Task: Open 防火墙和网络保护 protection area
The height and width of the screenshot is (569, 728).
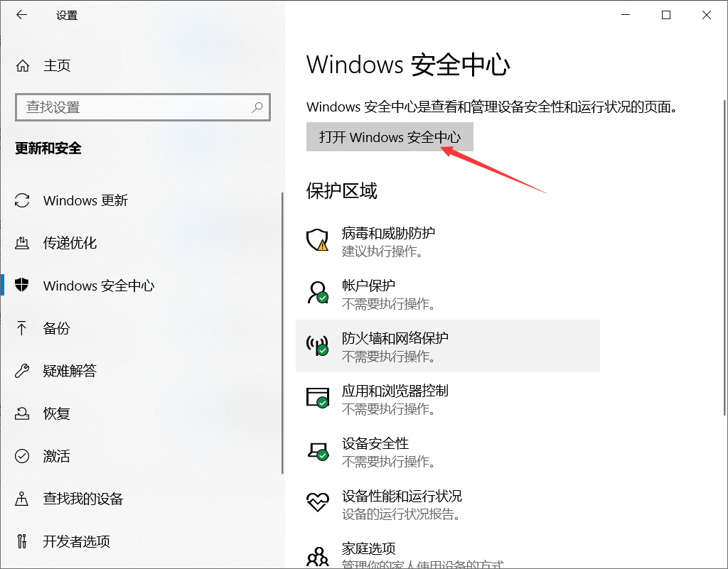Action: [448, 346]
